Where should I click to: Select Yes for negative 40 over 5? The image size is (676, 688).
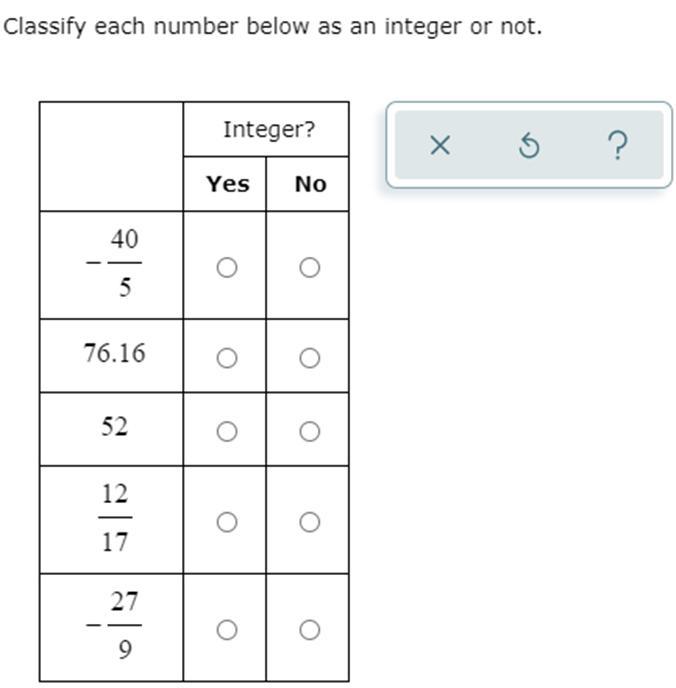point(227,267)
